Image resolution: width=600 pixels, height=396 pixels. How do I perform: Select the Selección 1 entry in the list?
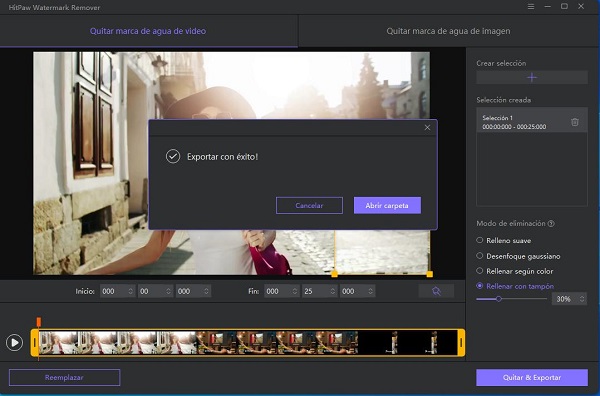pos(532,122)
